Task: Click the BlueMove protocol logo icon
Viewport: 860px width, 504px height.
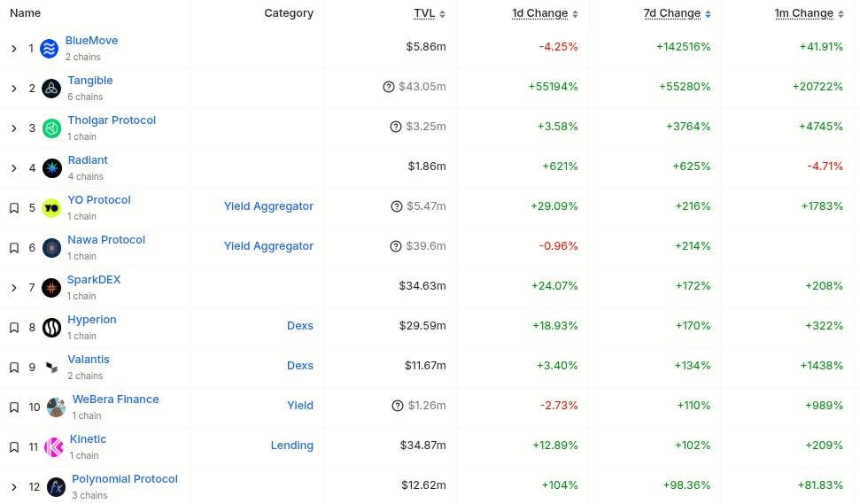Action: tap(50, 49)
